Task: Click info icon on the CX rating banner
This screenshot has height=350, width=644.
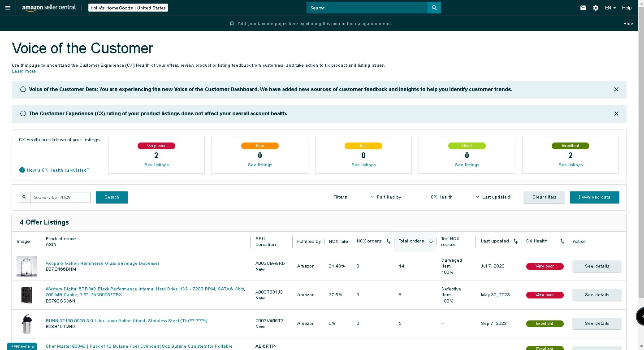Action: (23, 113)
